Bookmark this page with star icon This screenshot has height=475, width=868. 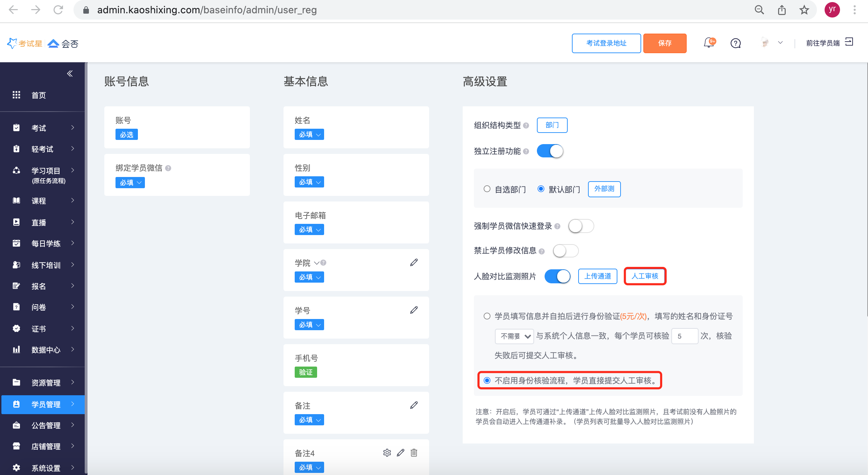(x=804, y=10)
